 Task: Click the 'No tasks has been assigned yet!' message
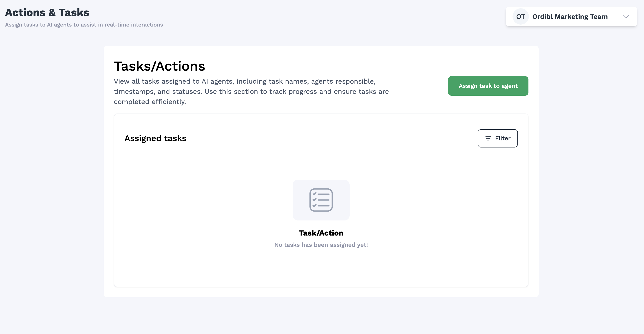[321, 245]
